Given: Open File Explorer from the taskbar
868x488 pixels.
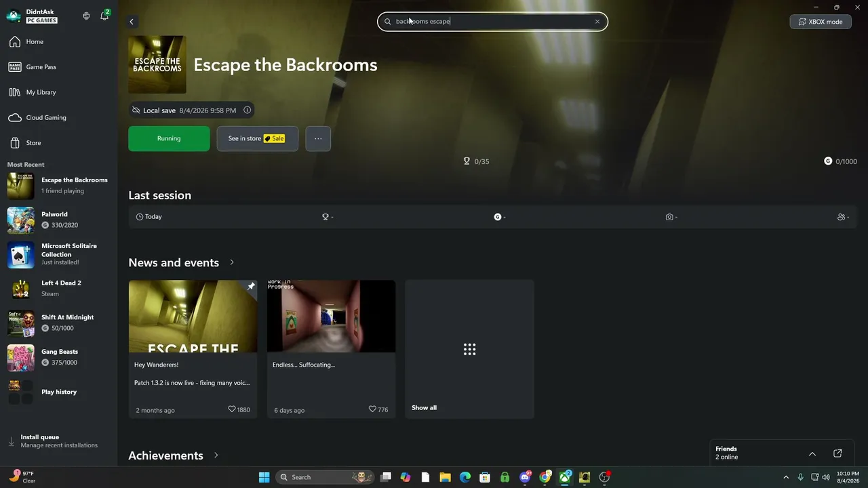Looking at the screenshot, I should [445, 477].
